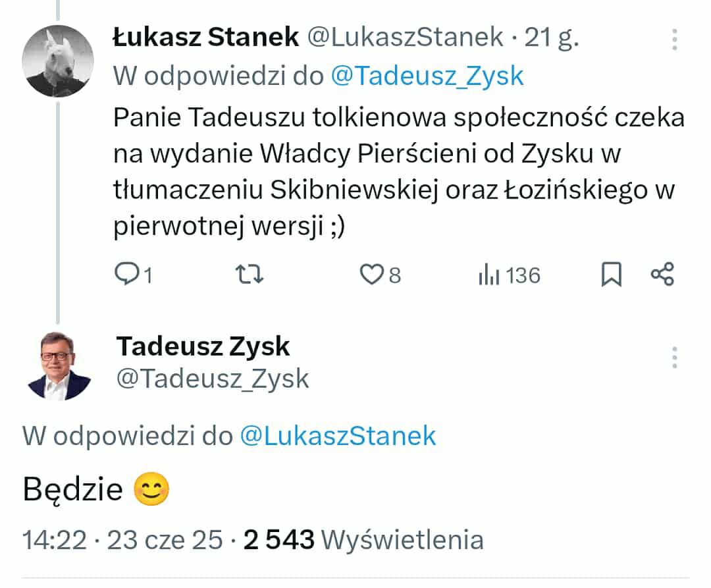Click the @LukaszStanek handle beside the name

click(x=406, y=38)
